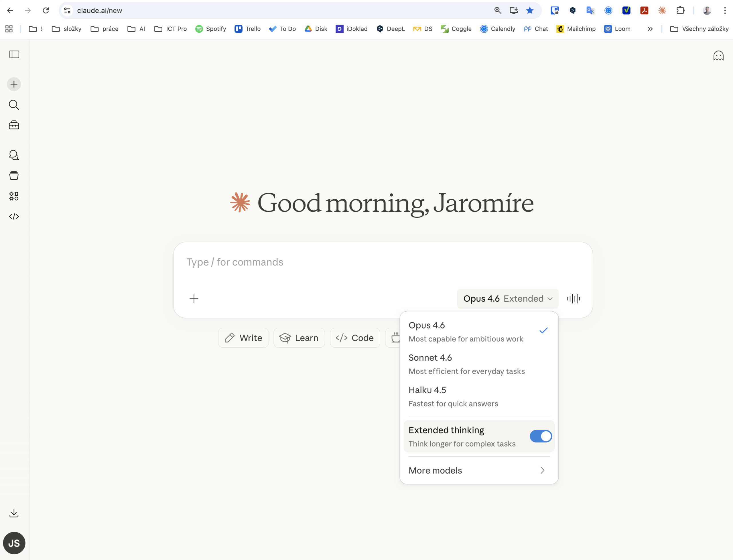733x560 pixels.
Task: Open the search chats icon
Action: [x=14, y=105]
